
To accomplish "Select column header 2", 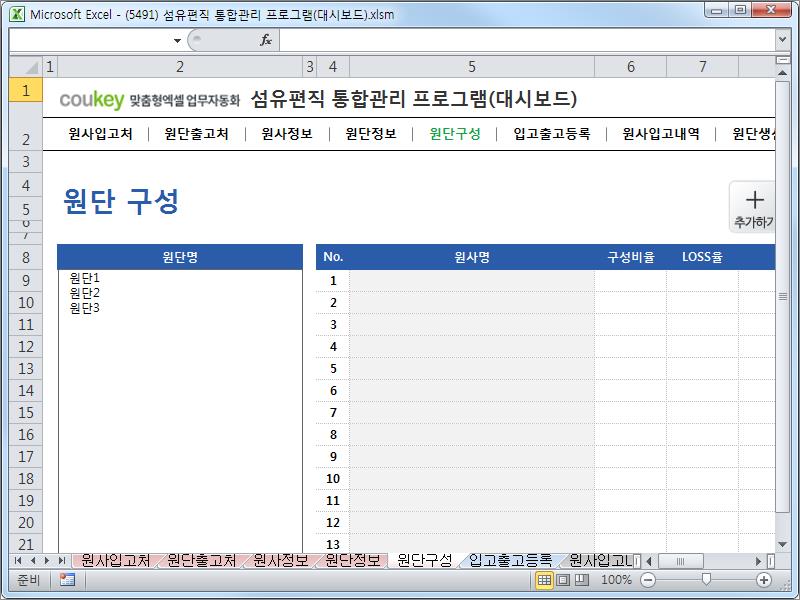I will click(180, 67).
